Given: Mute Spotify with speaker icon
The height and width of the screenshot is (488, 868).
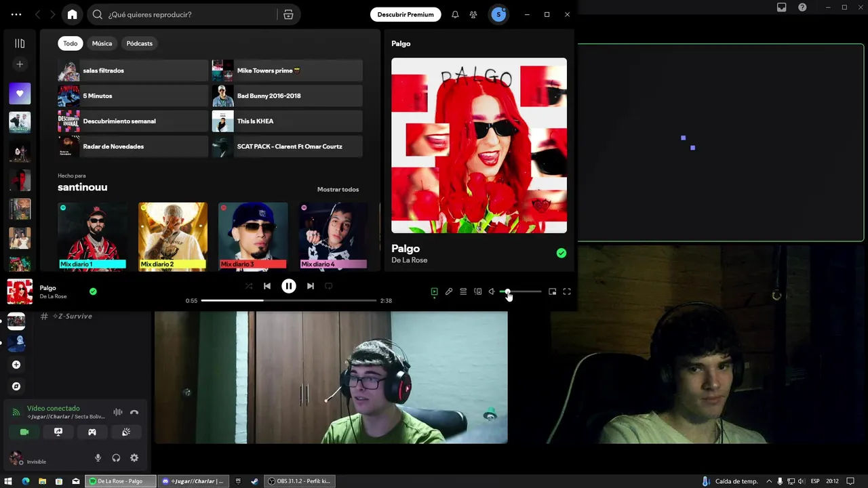Looking at the screenshot, I should coord(492,291).
